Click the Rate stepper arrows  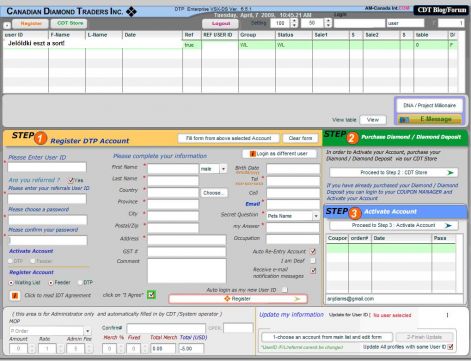(x=60, y=349)
